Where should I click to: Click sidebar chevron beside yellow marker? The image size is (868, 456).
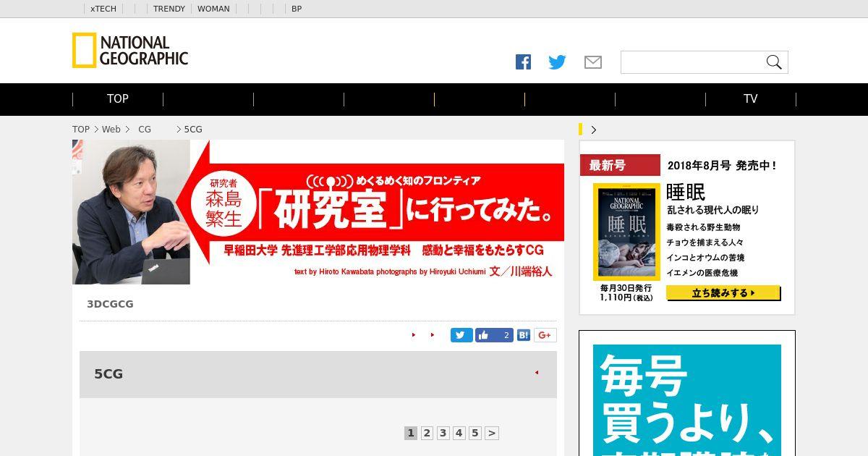click(594, 130)
